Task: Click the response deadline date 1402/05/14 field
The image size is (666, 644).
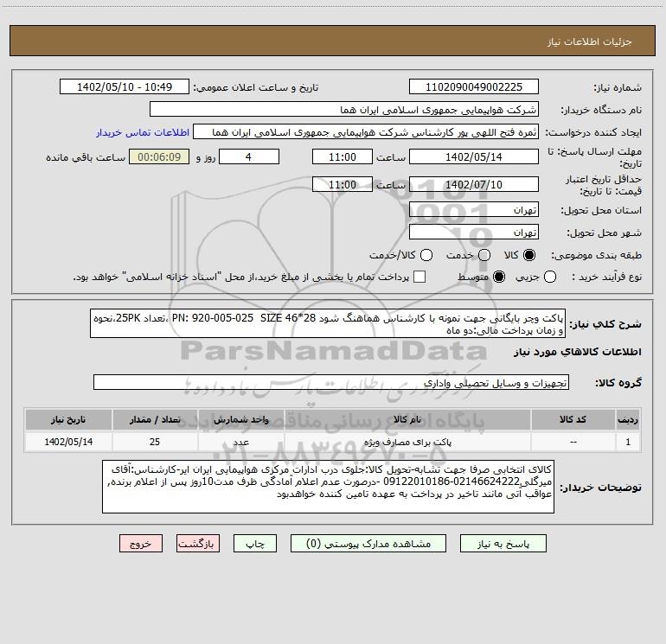Action: point(473,157)
